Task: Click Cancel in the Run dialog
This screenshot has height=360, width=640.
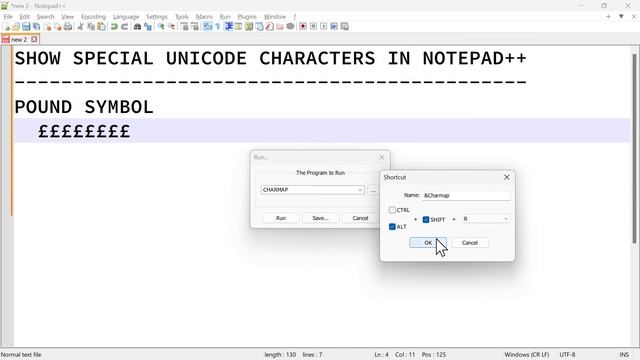Action: [360, 218]
